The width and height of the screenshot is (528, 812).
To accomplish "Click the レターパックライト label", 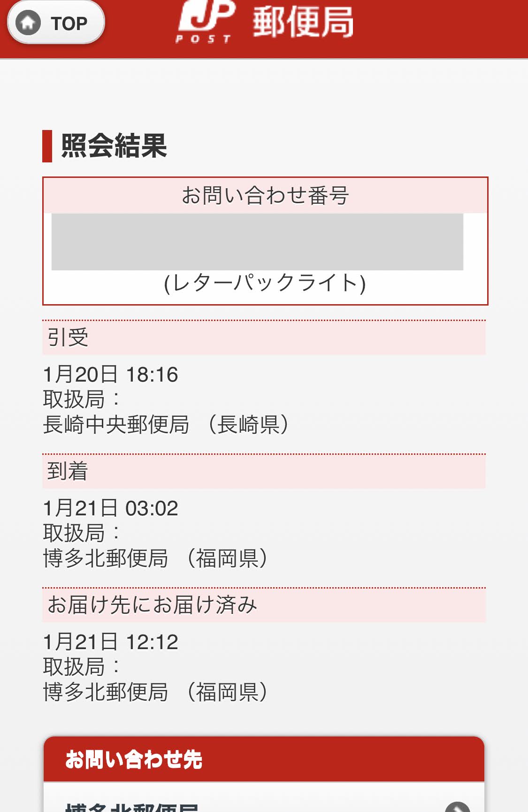I will 265,283.
